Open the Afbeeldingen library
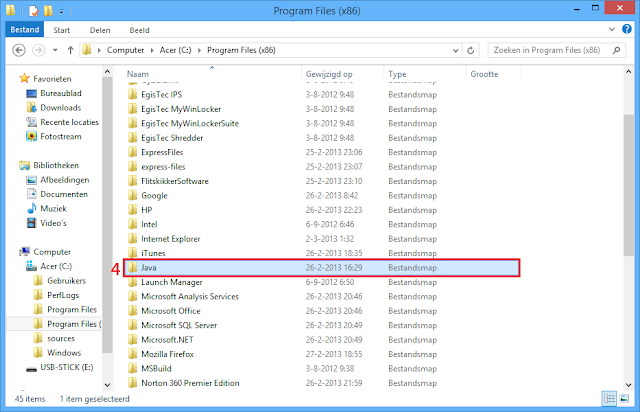Image resolution: width=640 pixels, height=412 pixels. pos(64,180)
